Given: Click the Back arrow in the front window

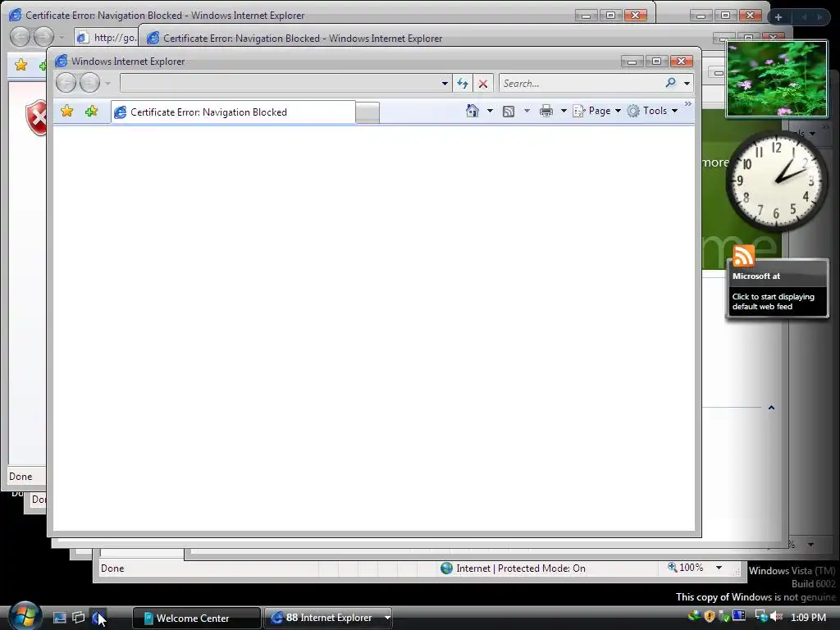Looking at the screenshot, I should pos(66,83).
